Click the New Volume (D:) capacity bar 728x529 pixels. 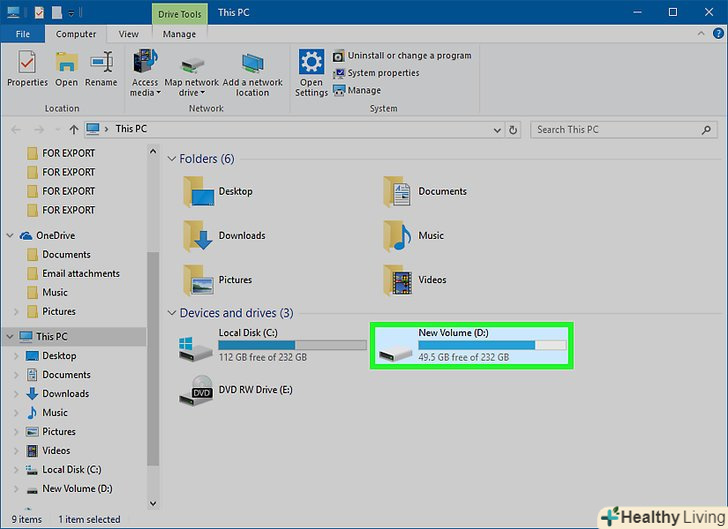[491, 345]
